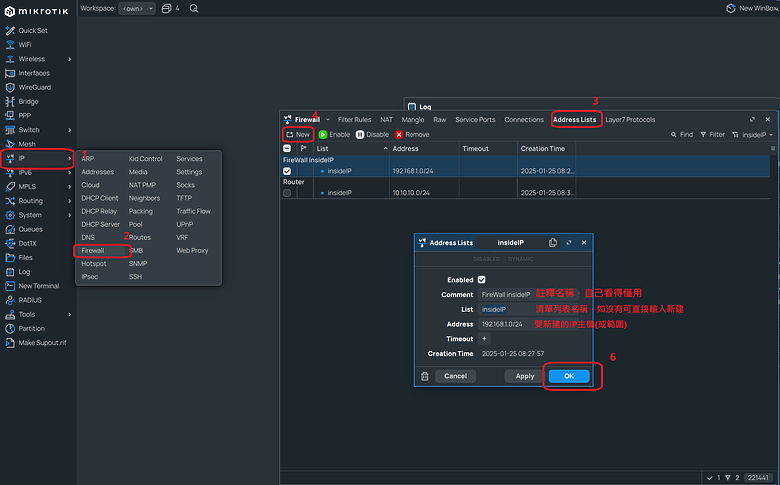Select Web Proxy in the IP submenu
Screen dimensions: 780x485
(x=192, y=251)
